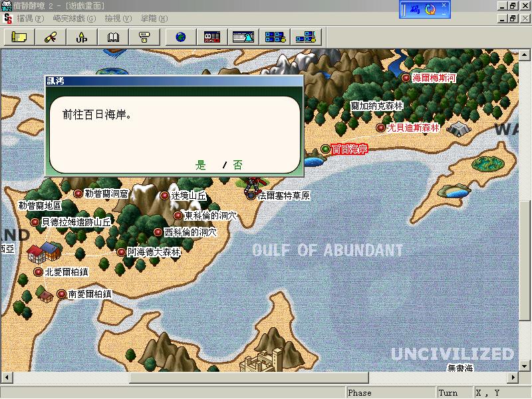Select the 法爾塞特草原 location marker
The image size is (532, 399).
(x=251, y=196)
